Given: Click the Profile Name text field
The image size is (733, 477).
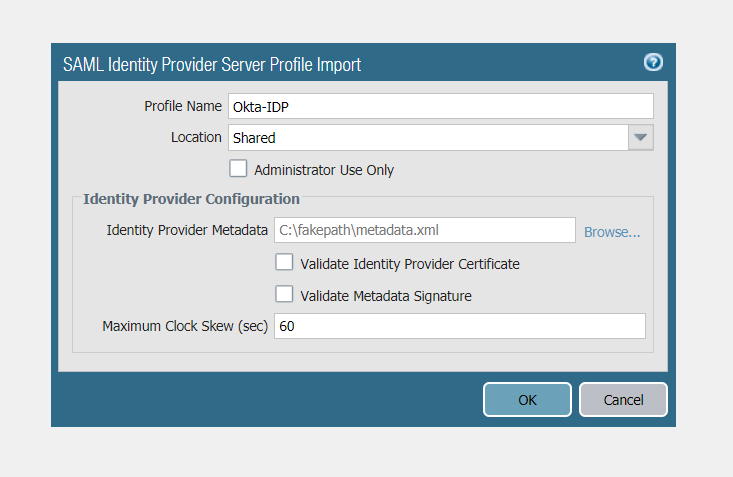Looking at the screenshot, I should pos(440,106).
